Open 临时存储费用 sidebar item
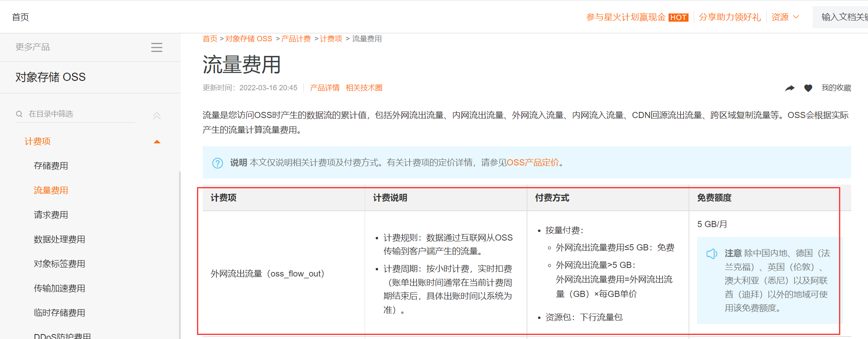 click(x=60, y=313)
